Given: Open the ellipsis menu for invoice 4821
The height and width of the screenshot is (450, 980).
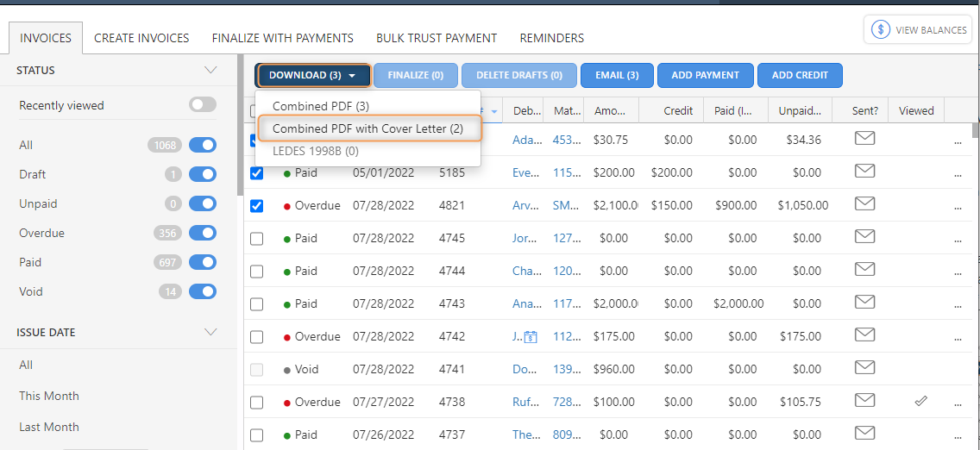Looking at the screenshot, I should tap(958, 206).
